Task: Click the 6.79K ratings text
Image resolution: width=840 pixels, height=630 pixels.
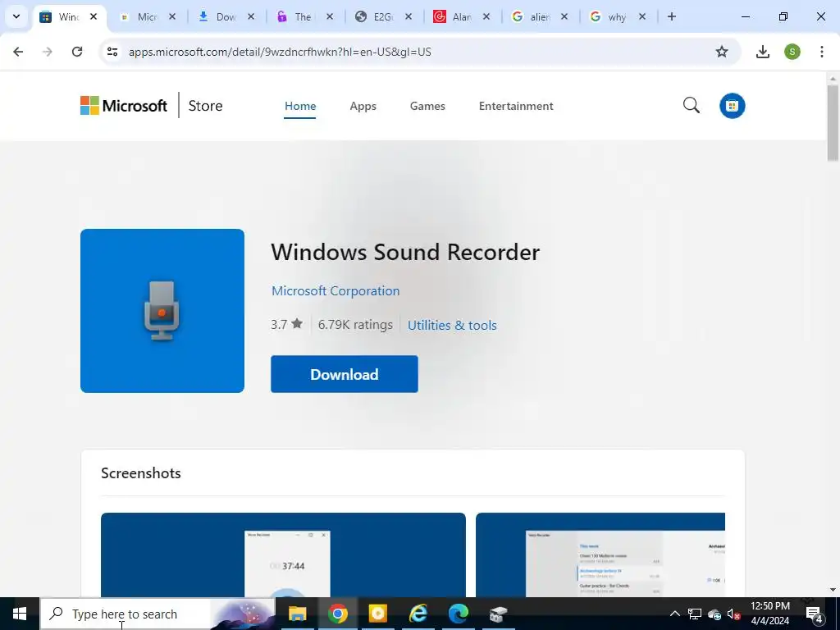Action: (x=355, y=325)
